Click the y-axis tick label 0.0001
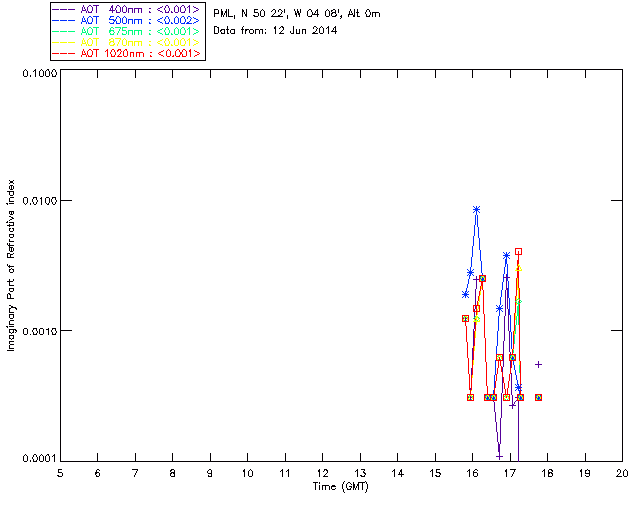Viewport: 640px width, 512px height. 40,459
